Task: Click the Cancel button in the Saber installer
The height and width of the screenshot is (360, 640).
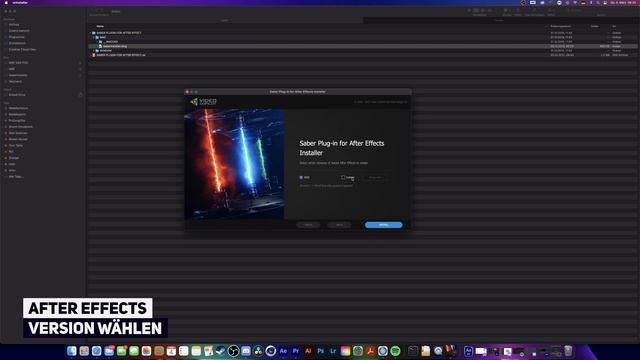Action: click(x=308, y=225)
